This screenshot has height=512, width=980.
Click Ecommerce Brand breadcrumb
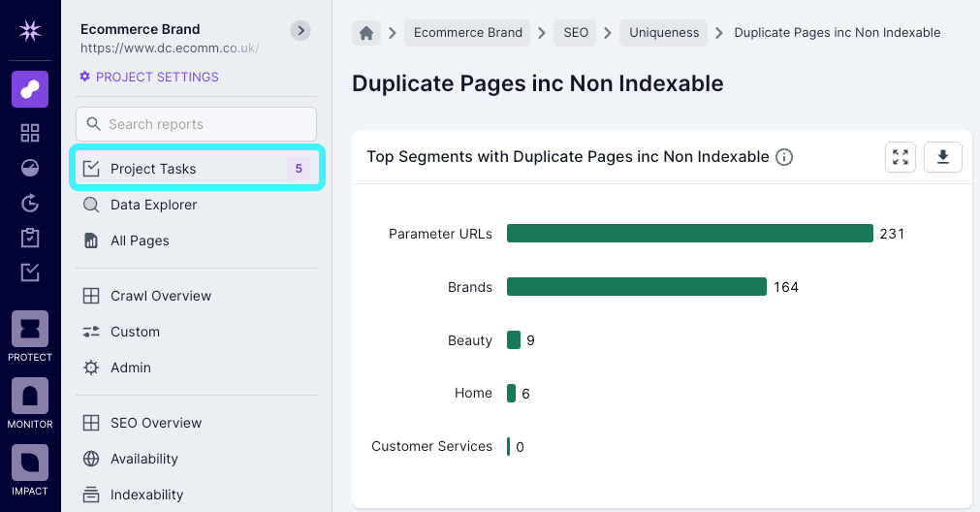point(467,33)
